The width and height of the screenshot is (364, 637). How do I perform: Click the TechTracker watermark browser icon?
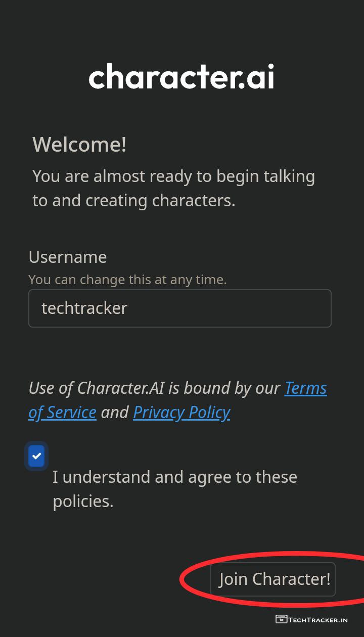pyautogui.click(x=281, y=619)
